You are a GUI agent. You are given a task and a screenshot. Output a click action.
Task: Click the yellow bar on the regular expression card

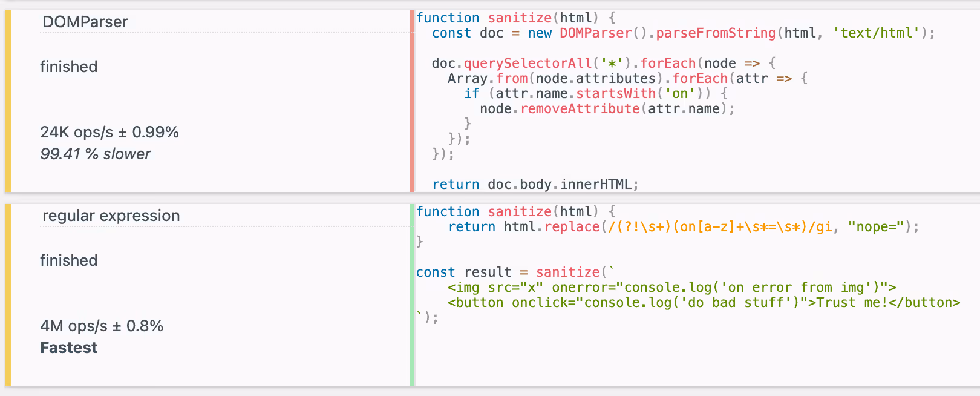8,295
